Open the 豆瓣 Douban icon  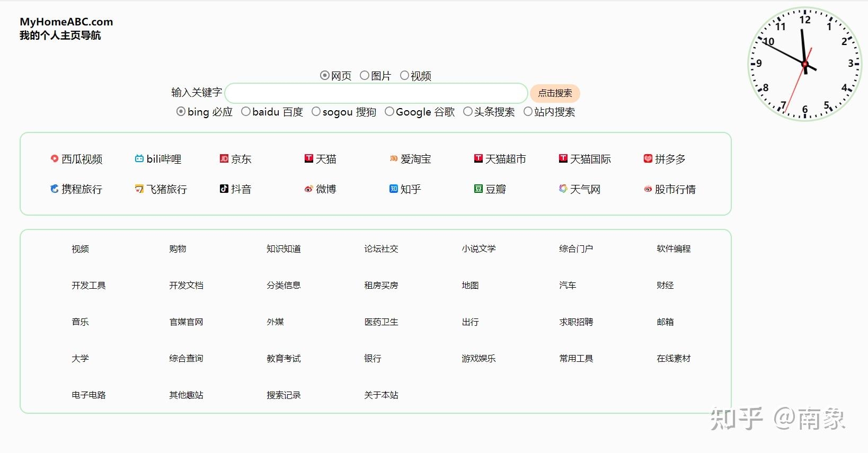pyautogui.click(x=479, y=189)
